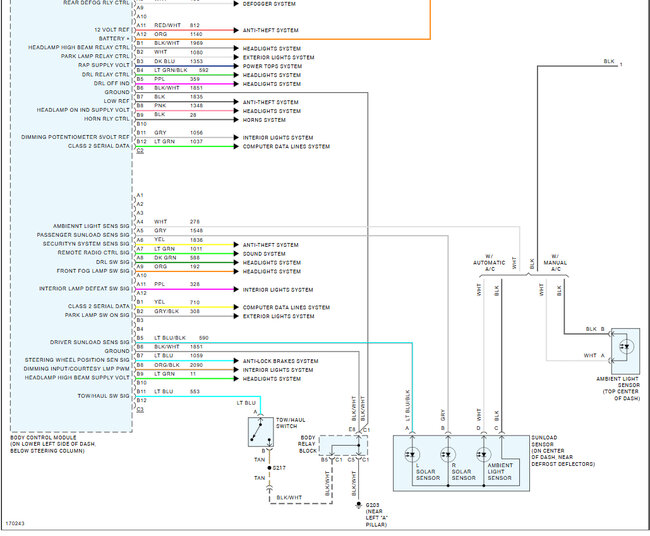Click circuit number '553' at pin B11
Screen dimensions: 650x536
[x=195, y=391]
